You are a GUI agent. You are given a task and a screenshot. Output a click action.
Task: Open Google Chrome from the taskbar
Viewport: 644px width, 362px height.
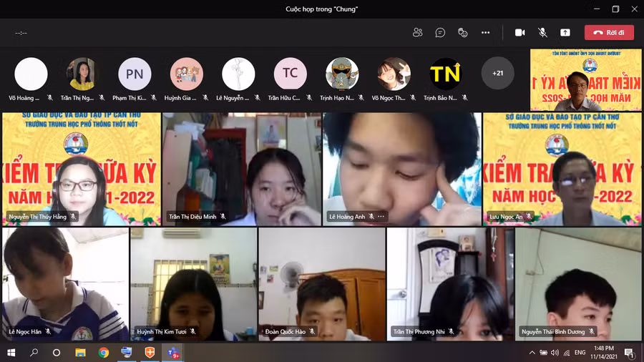tap(104, 353)
